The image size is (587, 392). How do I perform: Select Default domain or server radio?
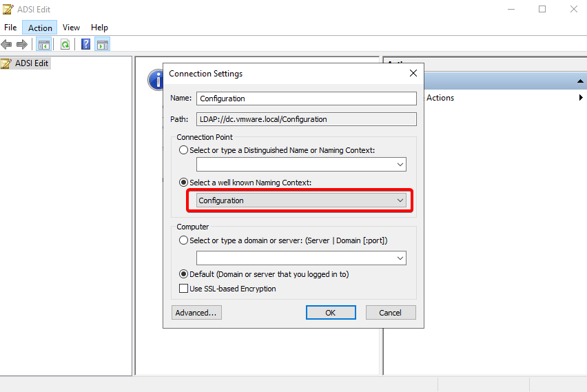(x=183, y=274)
